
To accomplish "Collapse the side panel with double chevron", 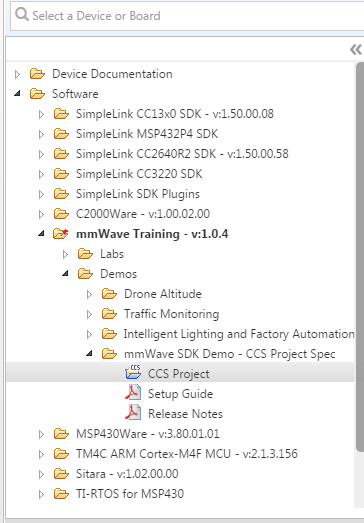I will point(356,49).
